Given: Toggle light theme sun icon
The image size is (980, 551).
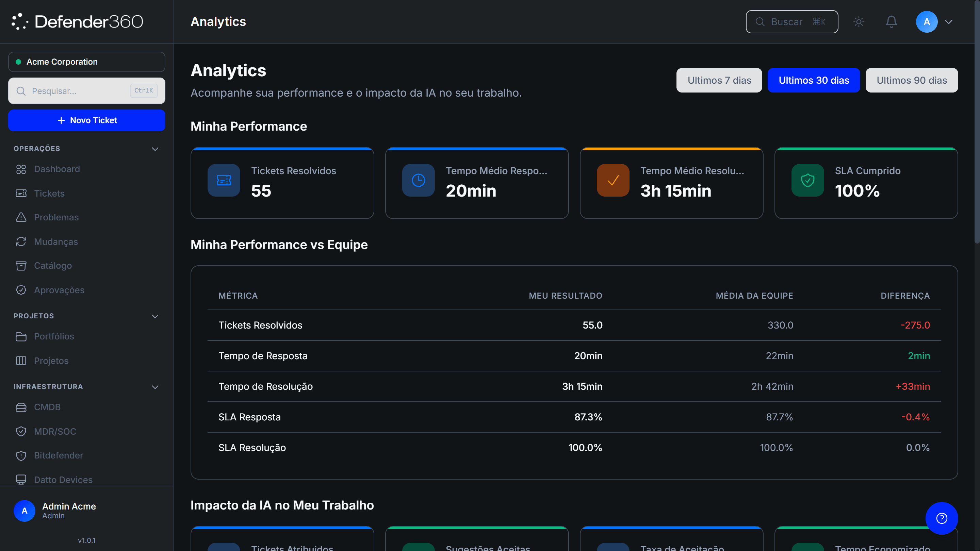Looking at the screenshot, I should point(859,22).
